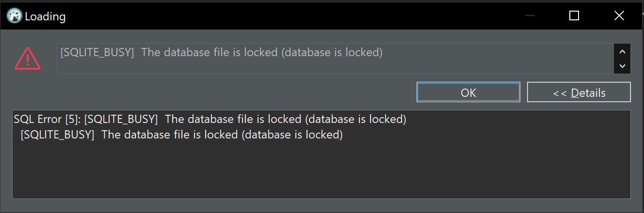Click empty space in the title bar
Image resolution: width=644 pixels, height=213 pixels.
click(291, 16)
